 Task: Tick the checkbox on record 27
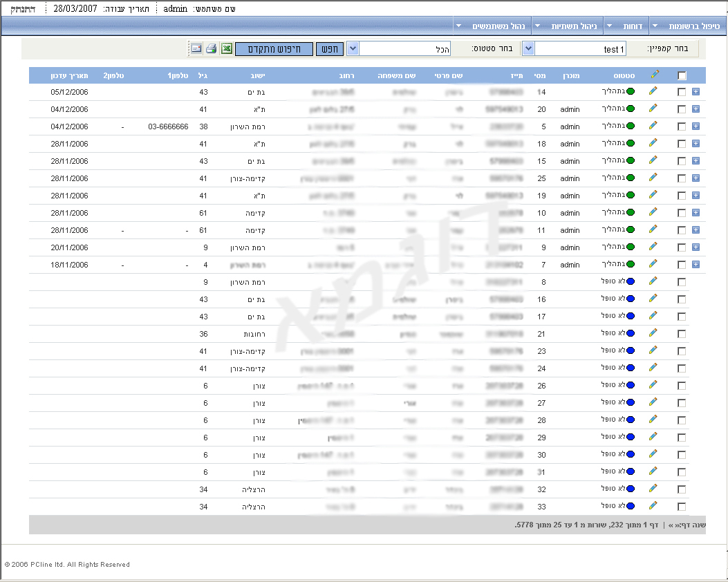(x=682, y=403)
